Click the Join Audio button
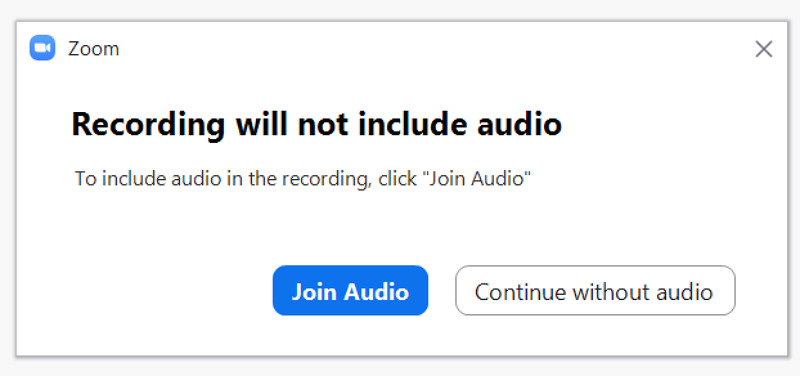 (351, 290)
